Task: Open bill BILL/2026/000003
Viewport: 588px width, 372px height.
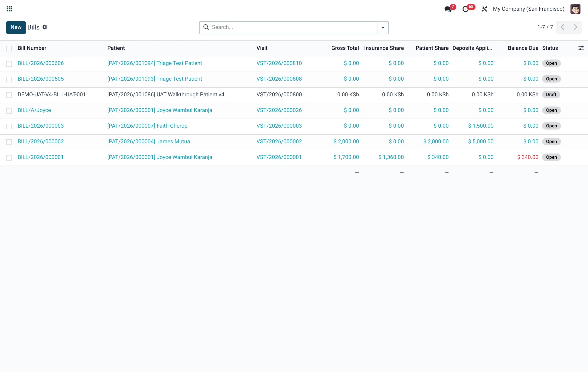Action: pyautogui.click(x=41, y=126)
